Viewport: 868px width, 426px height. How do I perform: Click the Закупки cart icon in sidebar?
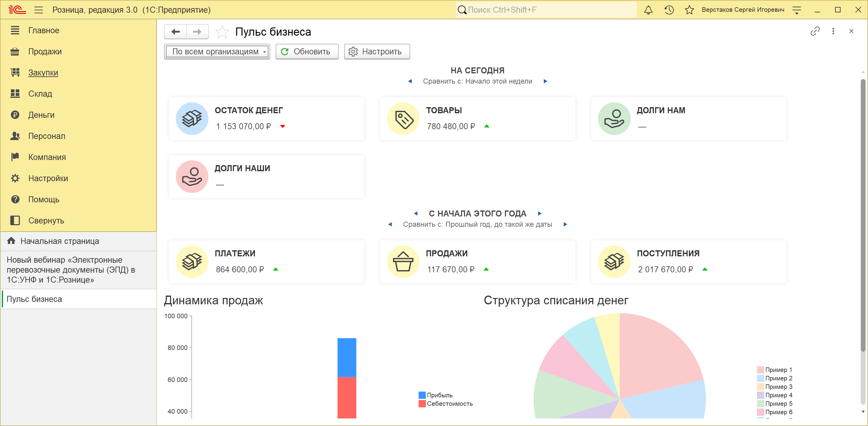[x=15, y=72]
